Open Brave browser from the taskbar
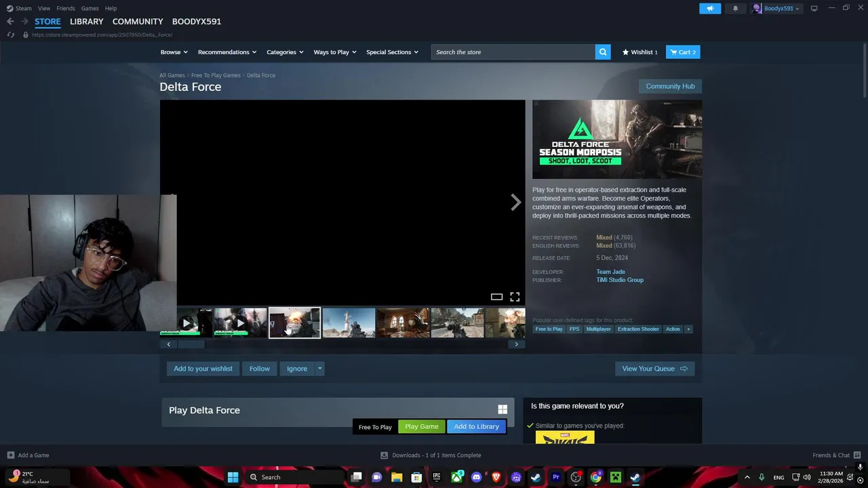 point(496,477)
